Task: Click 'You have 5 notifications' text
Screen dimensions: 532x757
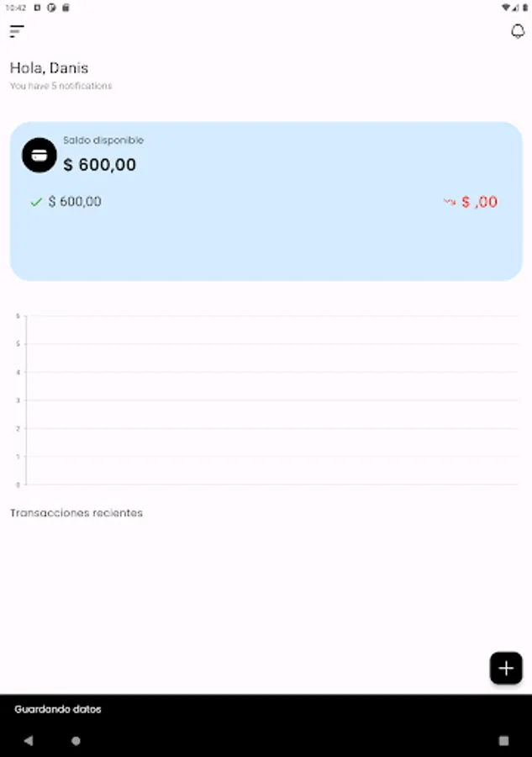Action: point(61,86)
